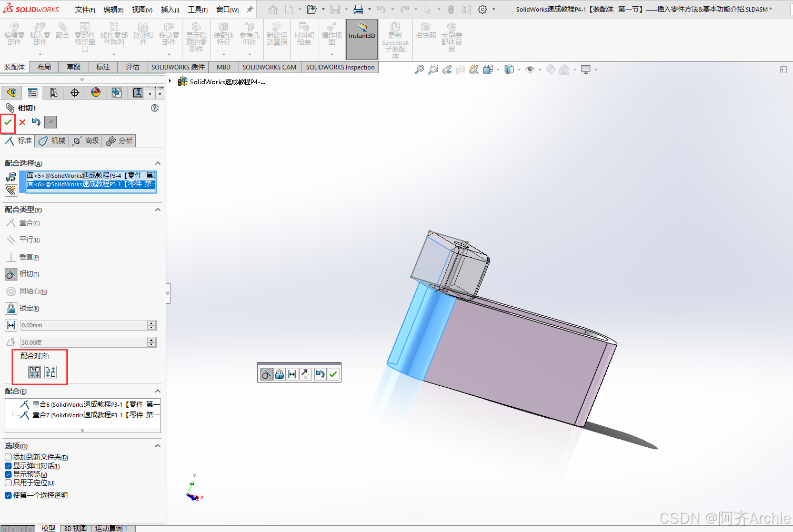
Task: Uncheck 使第一个选择透明 option
Action: click(x=8, y=495)
